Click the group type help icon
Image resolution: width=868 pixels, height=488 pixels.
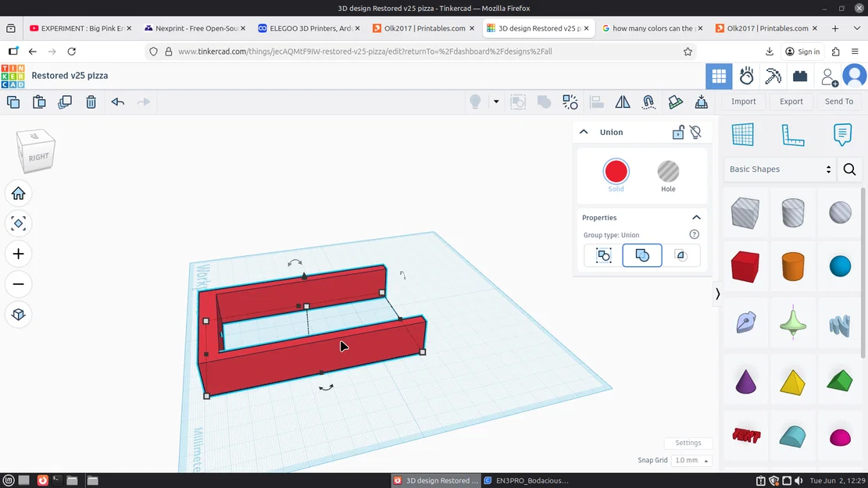click(x=695, y=234)
